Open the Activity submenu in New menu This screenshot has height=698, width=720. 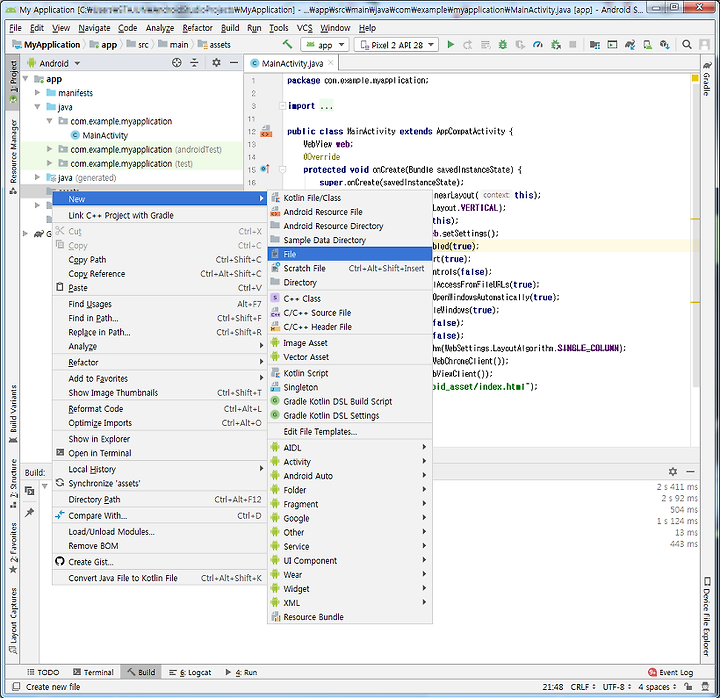pyautogui.click(x=350, y=462)
